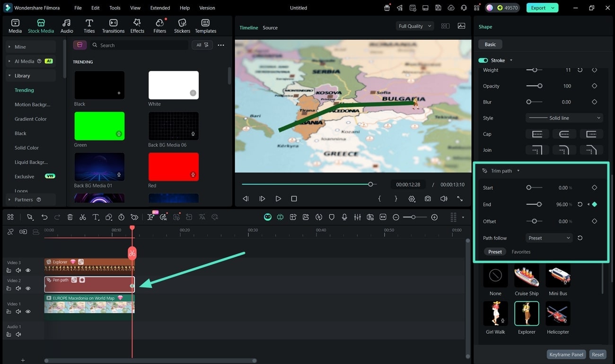This screenshot has width=615, height=364.
Task: Select the Explorer preset thumbnail
Action: coord(527,313)
